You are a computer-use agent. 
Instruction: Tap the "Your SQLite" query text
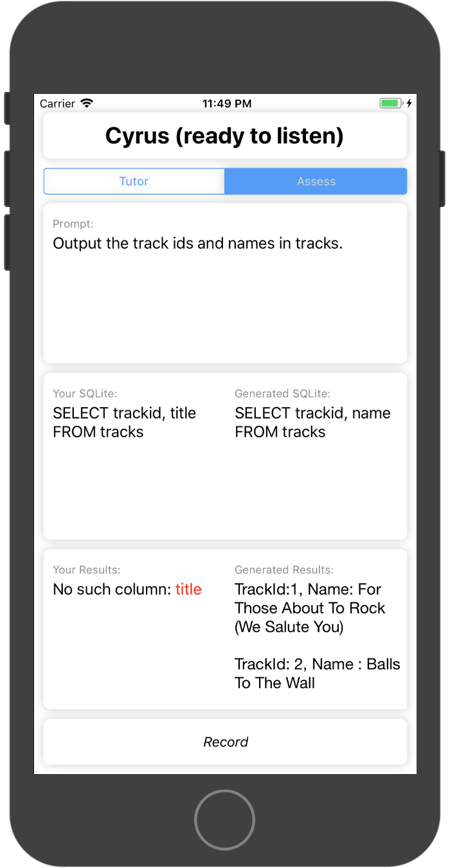click(x=124, y=422)
